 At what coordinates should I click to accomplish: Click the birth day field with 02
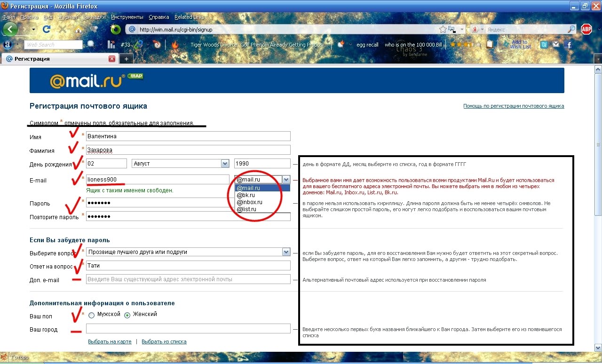pos(106,164)
